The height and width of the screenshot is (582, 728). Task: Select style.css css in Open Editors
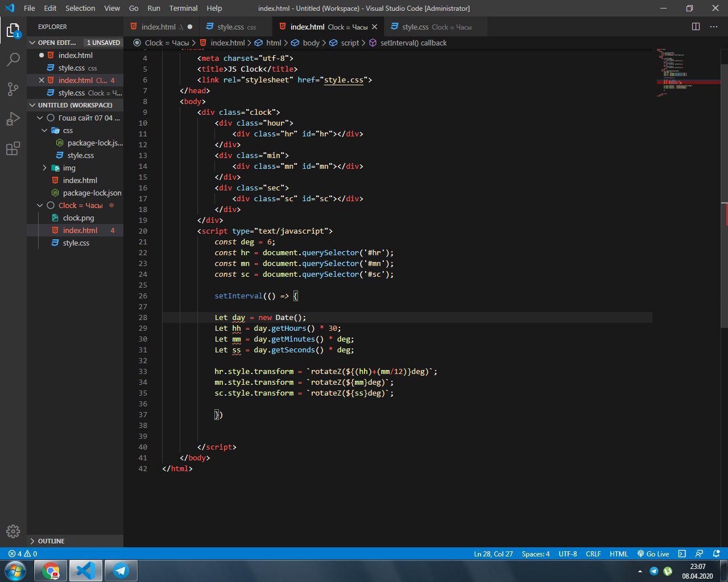coord(75,68)
